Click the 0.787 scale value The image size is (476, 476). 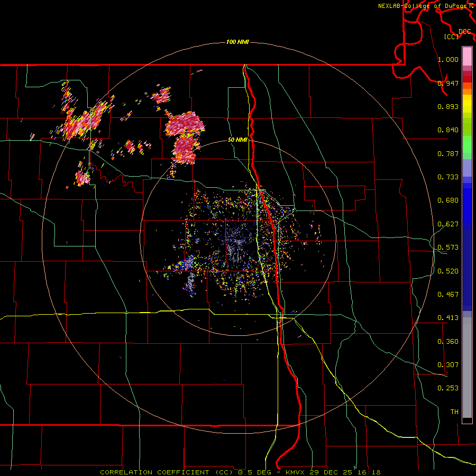(x=448, y=153)
